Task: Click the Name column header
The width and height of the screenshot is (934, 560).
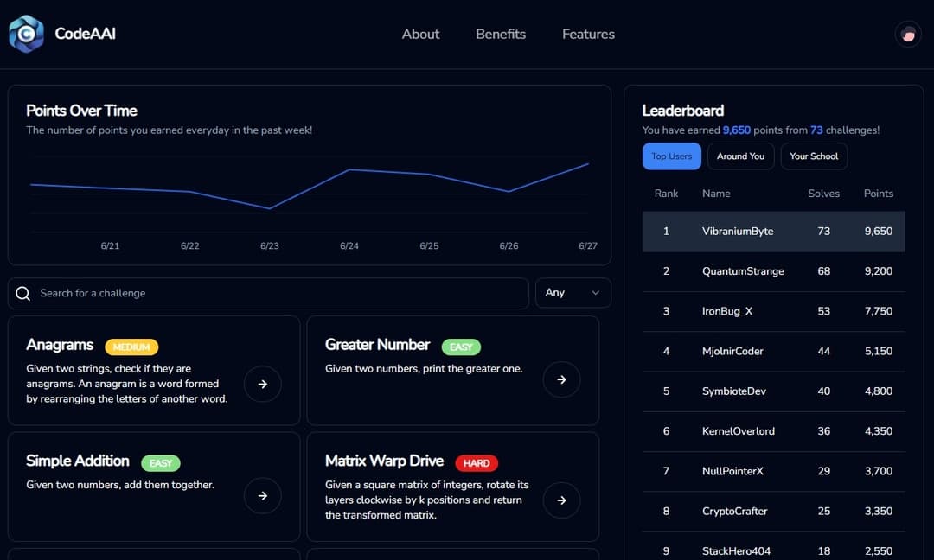Action: click(x=716, y=194)
